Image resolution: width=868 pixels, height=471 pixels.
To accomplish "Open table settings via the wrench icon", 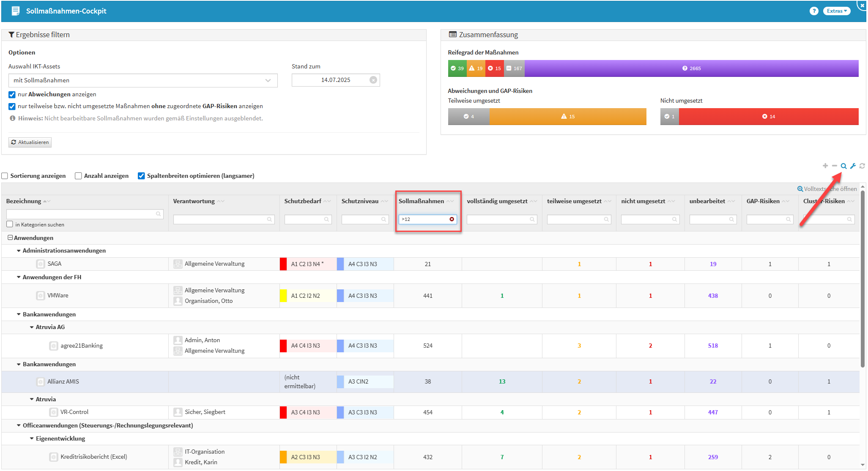I will point(853,166).
